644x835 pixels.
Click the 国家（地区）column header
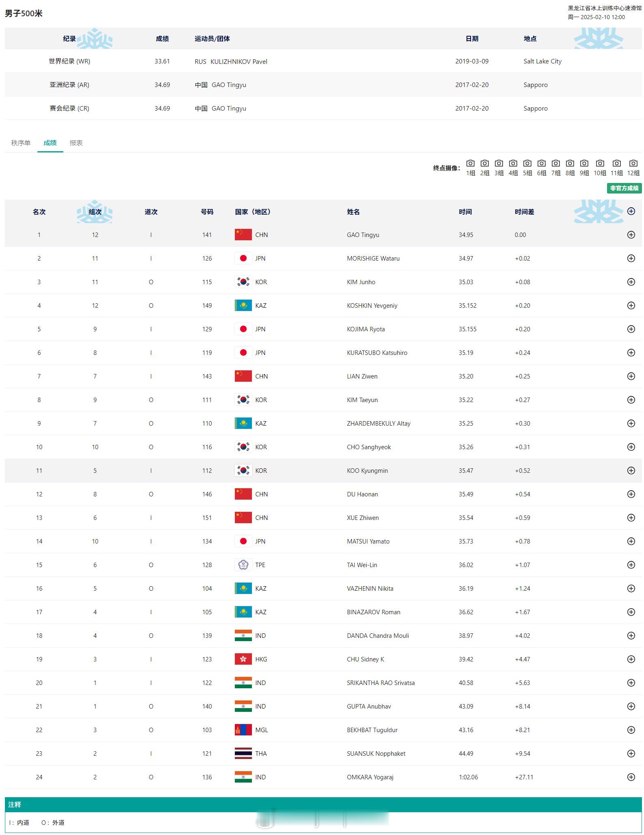click(x=253, y=212)
